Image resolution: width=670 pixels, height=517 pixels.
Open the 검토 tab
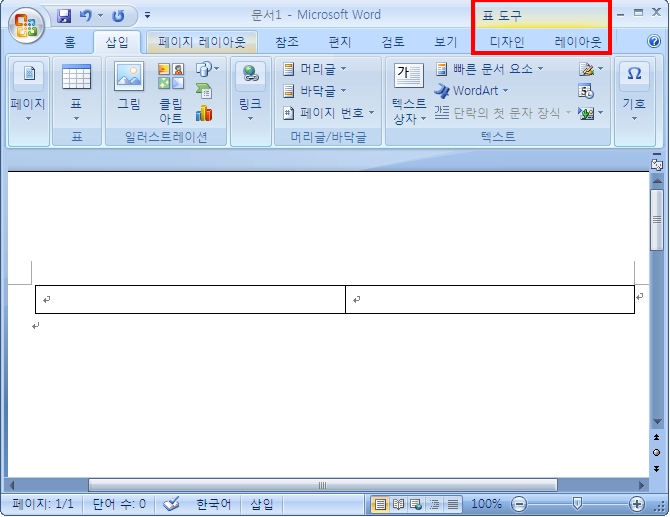[393, 42]
